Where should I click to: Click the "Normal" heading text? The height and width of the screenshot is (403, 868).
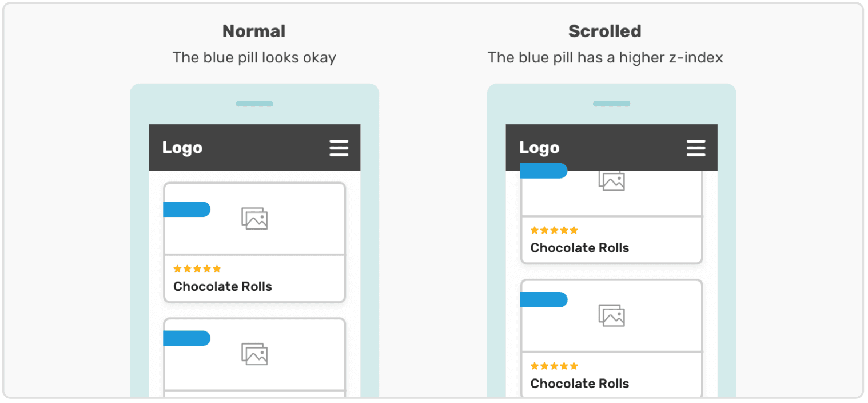254,31
